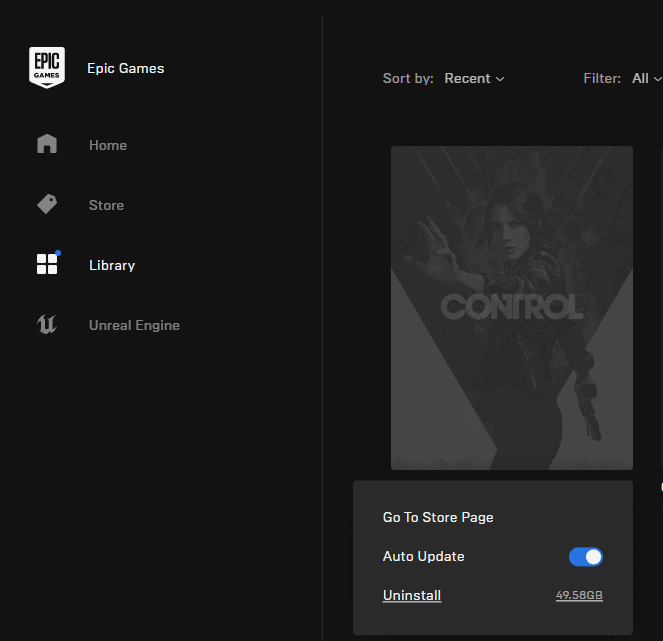
Task: Click the Epic Games shield logo
Action: [47, 68]
